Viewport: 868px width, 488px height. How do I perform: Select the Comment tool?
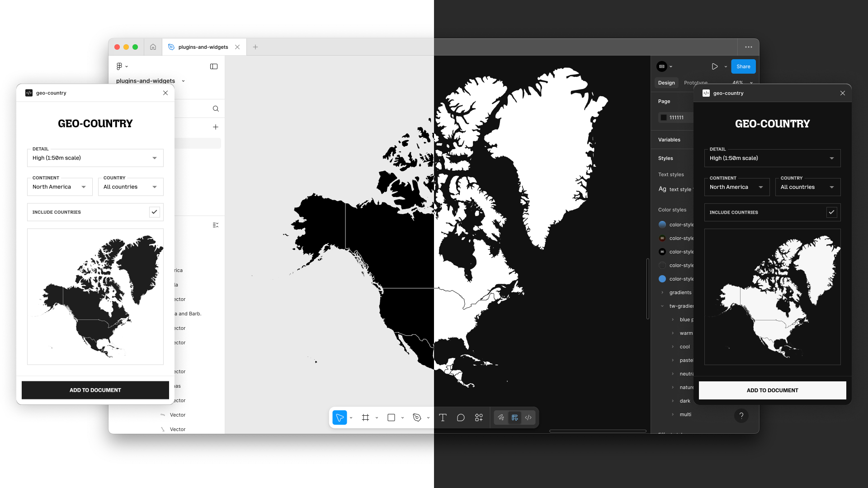pos(461,418)
